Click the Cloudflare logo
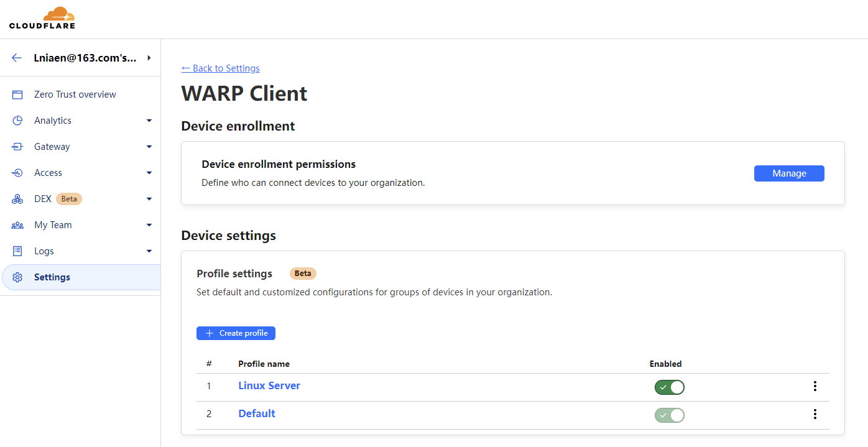This screenshot has height=447, width=868. [x=42, y=18]
